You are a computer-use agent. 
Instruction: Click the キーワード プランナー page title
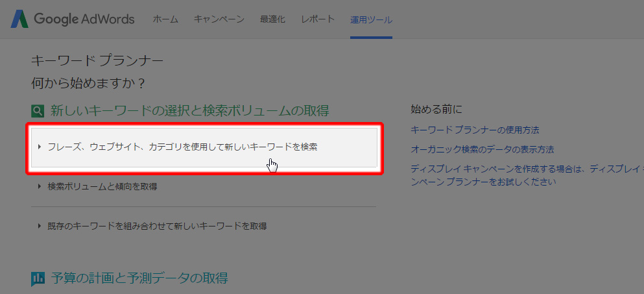97,61
